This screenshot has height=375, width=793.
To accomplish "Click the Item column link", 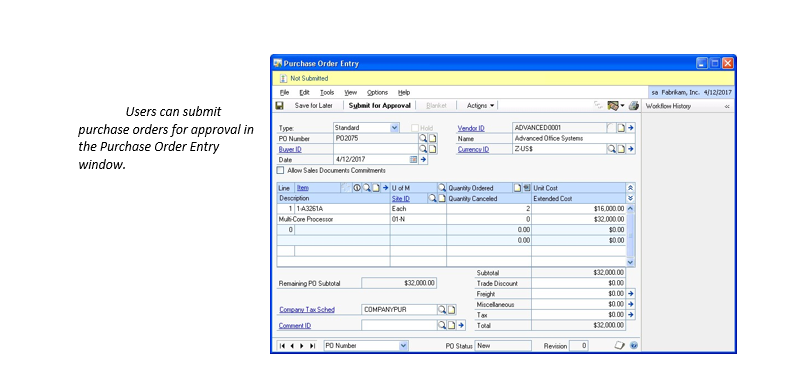I will tap(302, 188).
